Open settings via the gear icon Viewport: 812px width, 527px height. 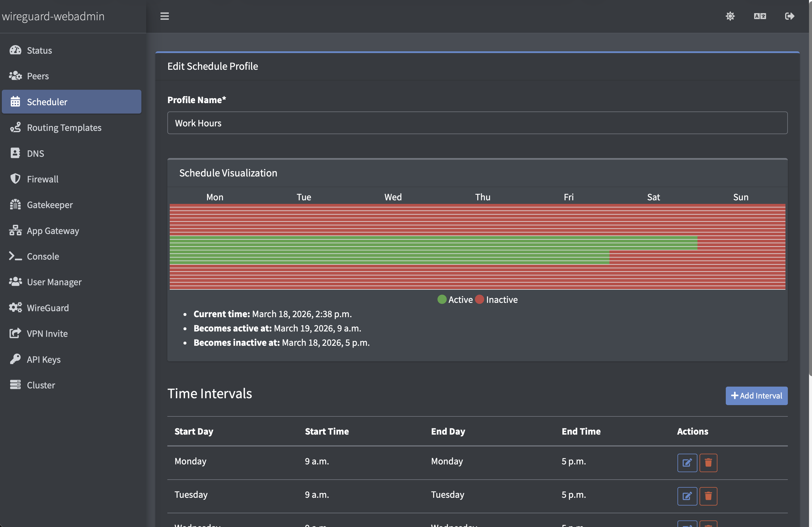[x=730, y=16]
